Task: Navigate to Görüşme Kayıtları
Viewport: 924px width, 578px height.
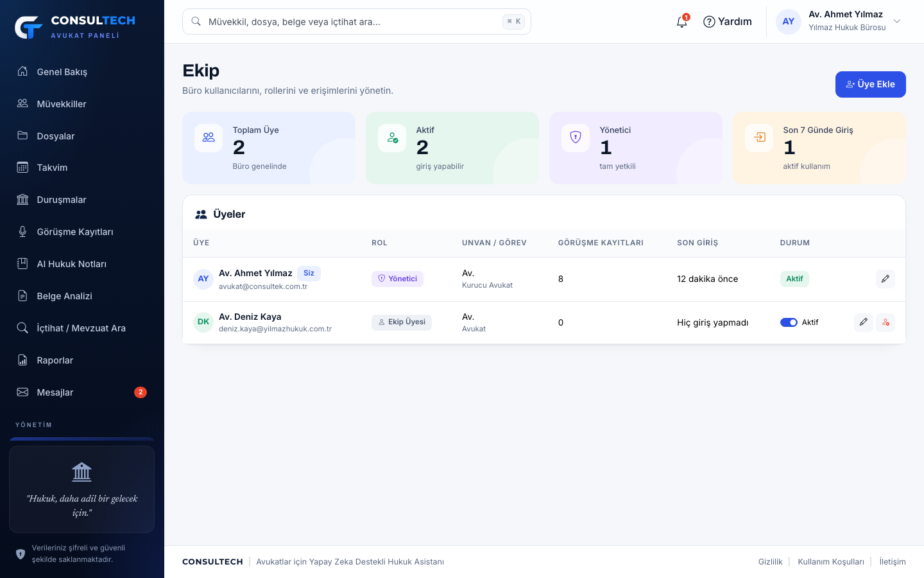Action: pyautogui.click(x=82, y=232)
